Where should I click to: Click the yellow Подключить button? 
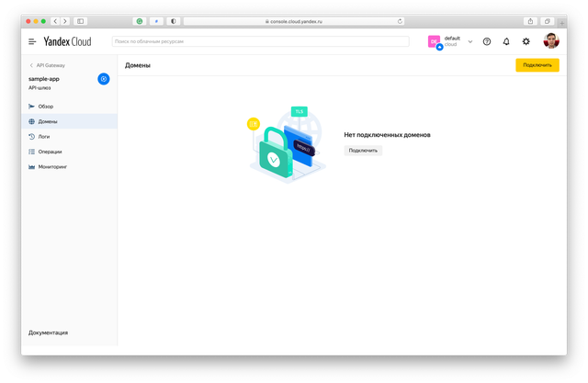(537, 65)
